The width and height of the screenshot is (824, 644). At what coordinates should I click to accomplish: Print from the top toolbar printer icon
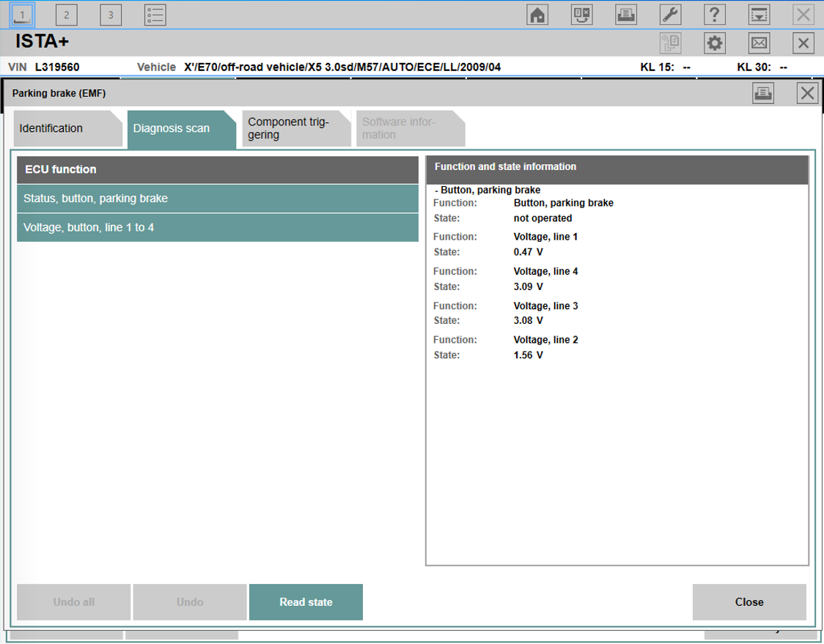point(626,15)
